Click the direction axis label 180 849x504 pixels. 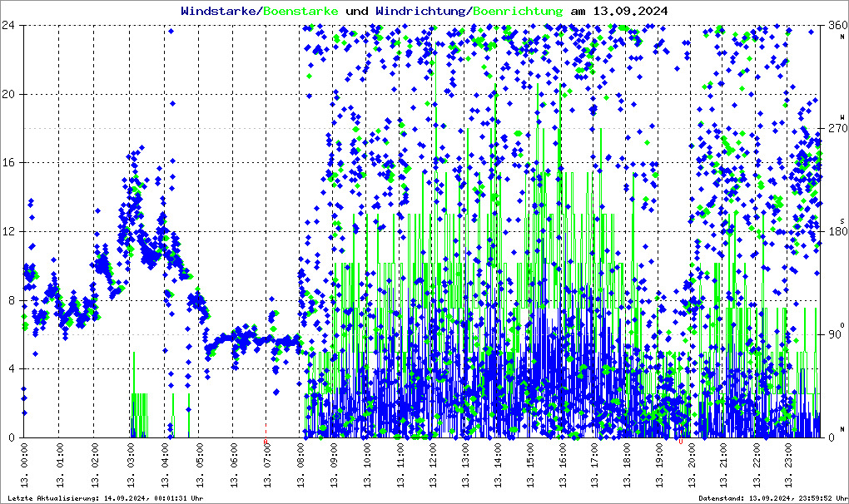[x=837, y=231]
